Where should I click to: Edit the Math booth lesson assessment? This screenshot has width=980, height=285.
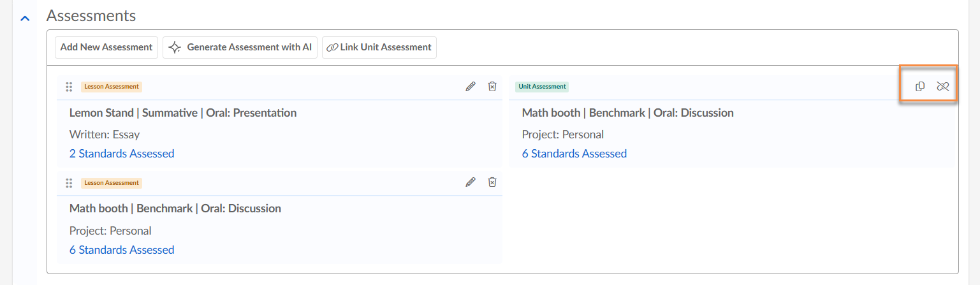point(471,182)
